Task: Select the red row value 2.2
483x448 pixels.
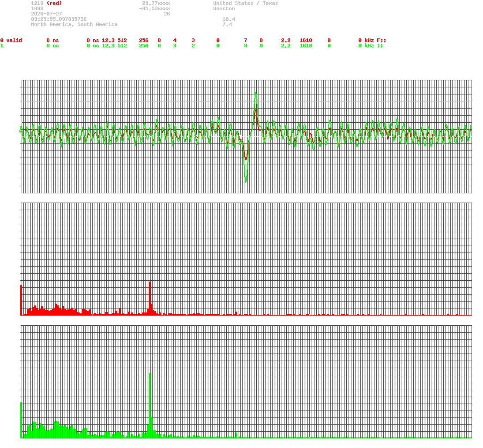Action: 285,41
